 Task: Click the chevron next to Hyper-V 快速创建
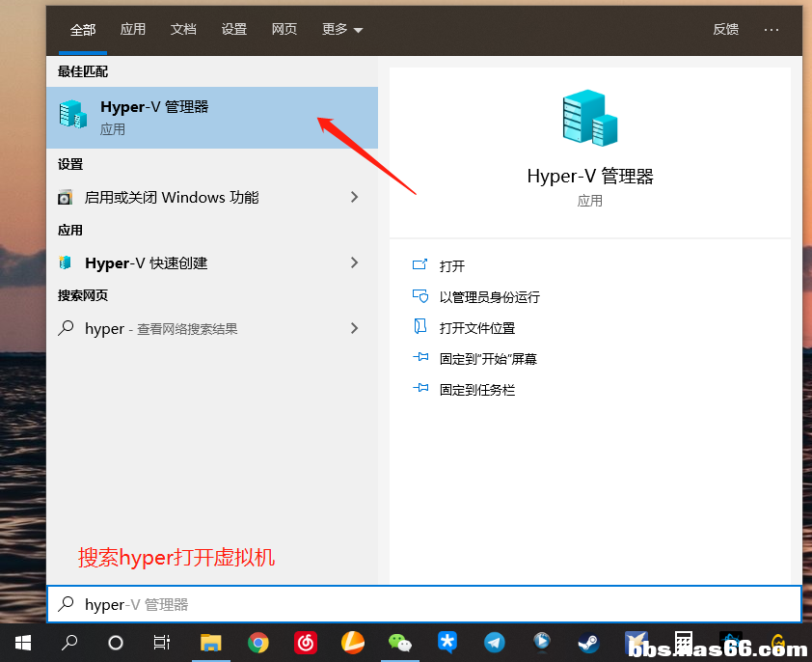[x=354, y=262]
